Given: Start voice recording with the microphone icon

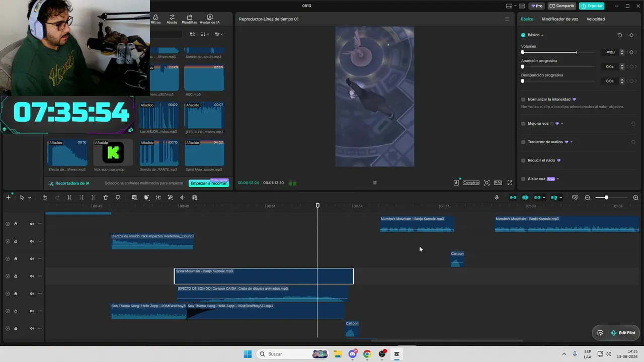Looking at the screenshot, I should click(497, 198).
